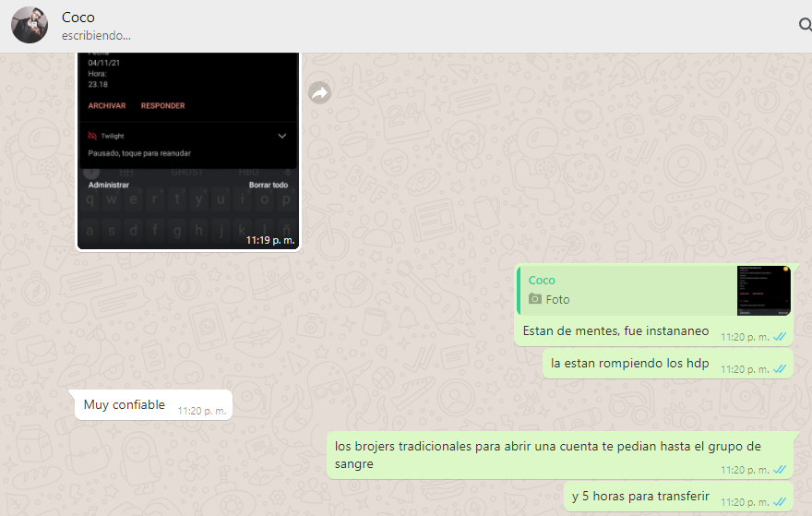This screenshot has height=516, width=812.
Task: Click read receipt on "la estan rompiendo" message
Action: point(780,369)
